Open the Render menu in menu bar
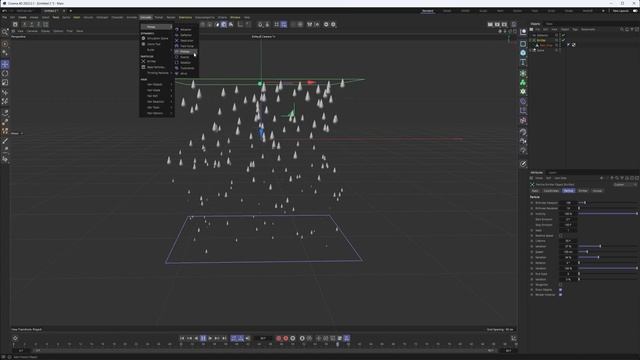This screenshot has height=360, width=640. (171, 18)
